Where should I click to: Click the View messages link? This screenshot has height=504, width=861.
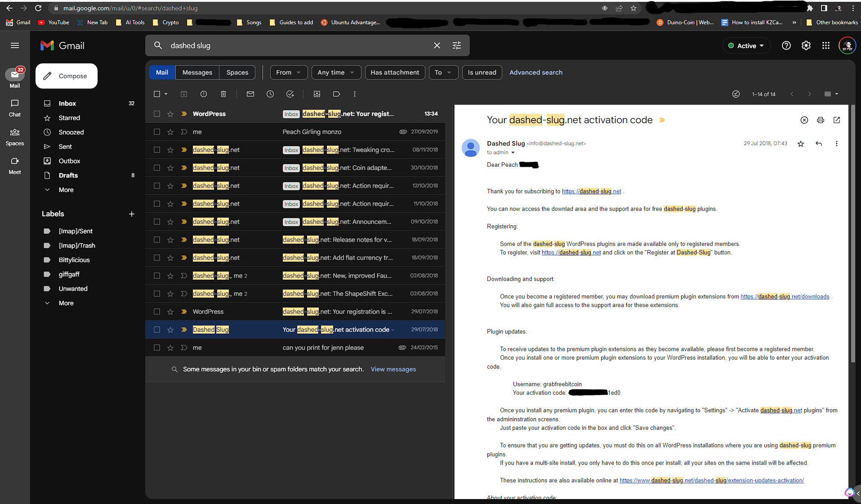pyautogui.click(x=393, y=369)
